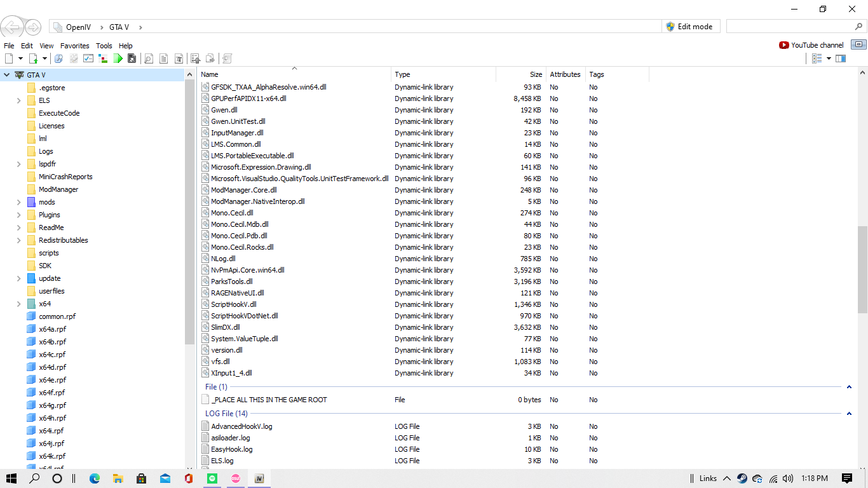Open the notification center icon
Screen dimensions: 868x488
[x=847, y=478]
